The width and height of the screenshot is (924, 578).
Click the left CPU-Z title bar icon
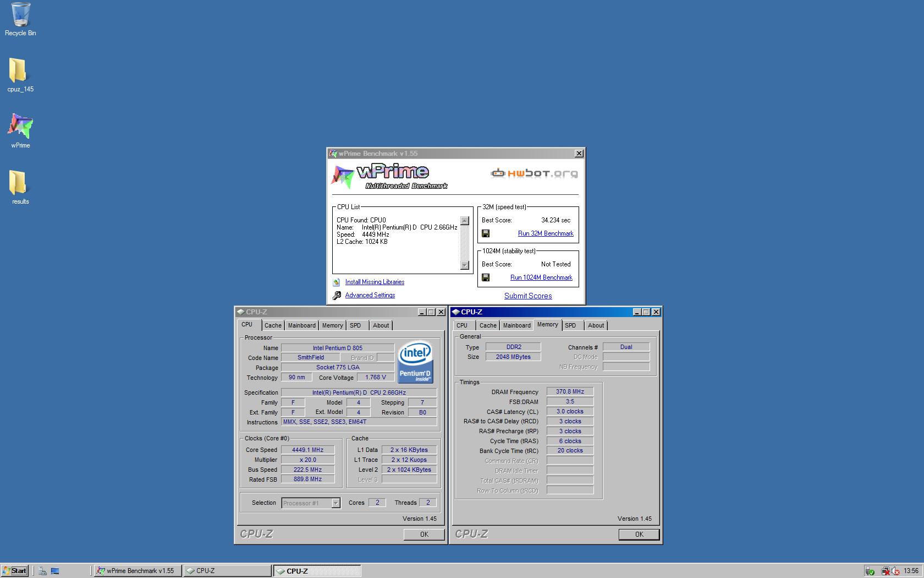241,312
